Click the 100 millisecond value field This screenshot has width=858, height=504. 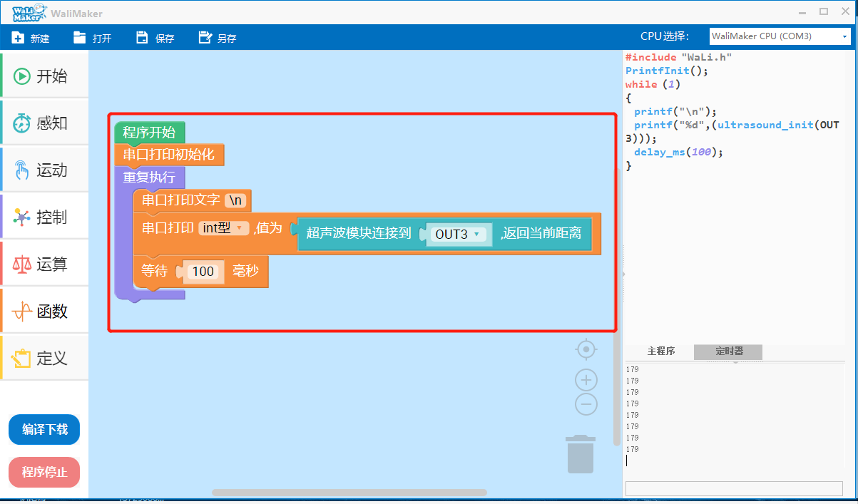[203, 272]
